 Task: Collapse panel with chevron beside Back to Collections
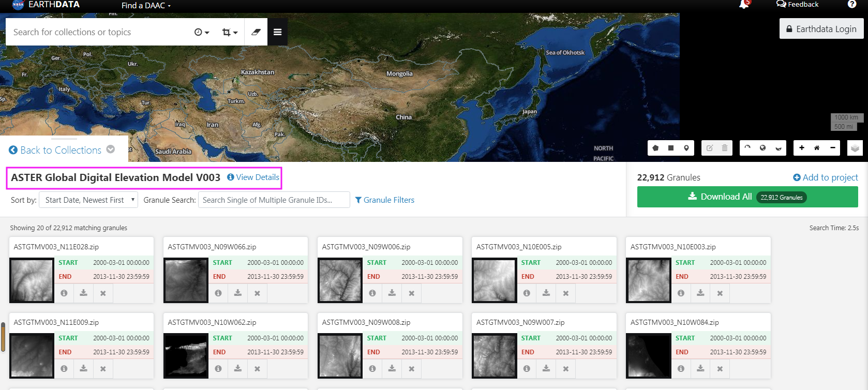[111, 149]
